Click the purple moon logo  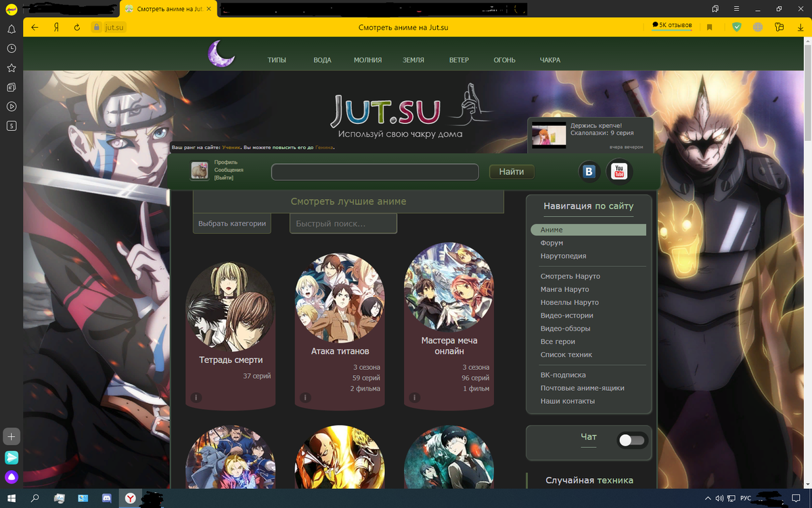(221, 54)
